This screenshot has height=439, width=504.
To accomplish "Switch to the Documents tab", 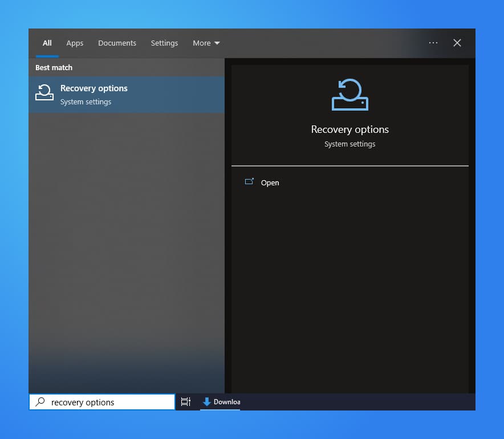I will click(117, 43).
